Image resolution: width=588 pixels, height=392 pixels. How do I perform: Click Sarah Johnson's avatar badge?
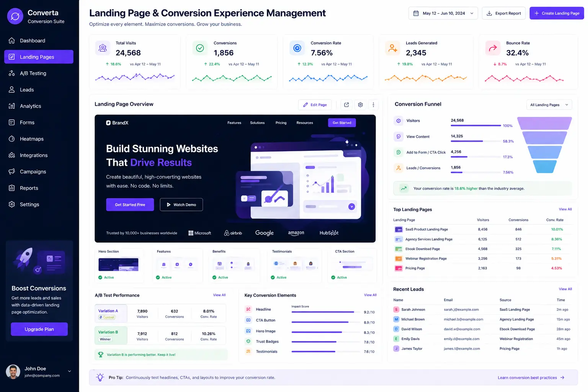point(396,309)
